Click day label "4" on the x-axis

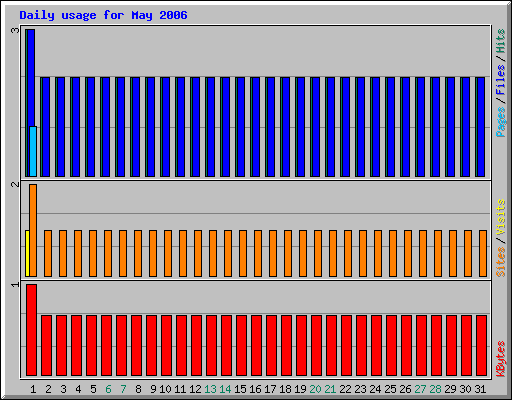coord(78,389)
